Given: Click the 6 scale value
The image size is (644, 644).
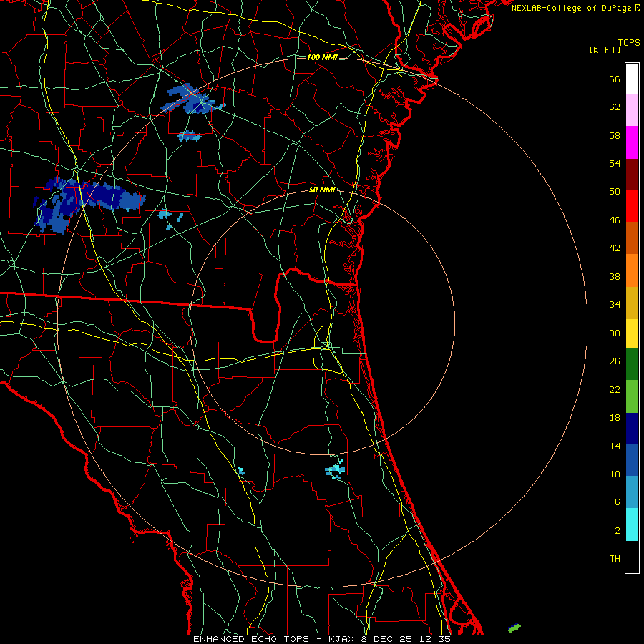Looking at the screenshot, I should pos(618,502).
